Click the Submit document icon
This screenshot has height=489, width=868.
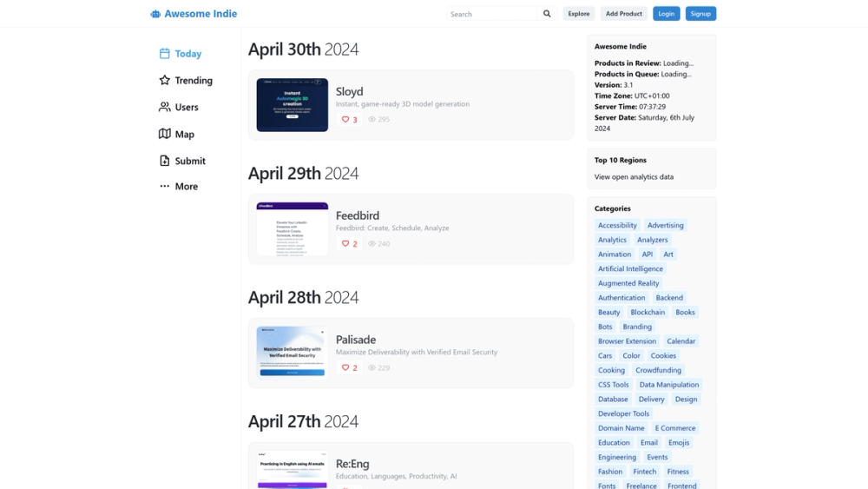point(164,161)
